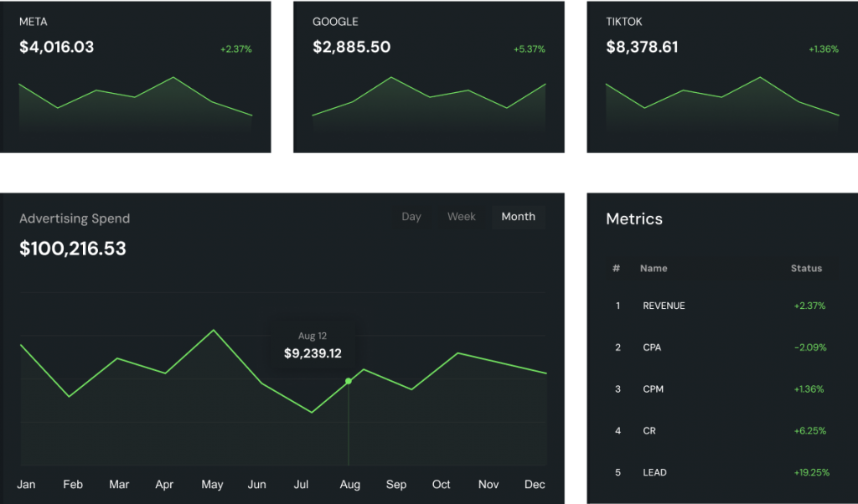Screen dimensions: 858x504
Task: Select the Week time range tab
Action: click(461, 217)
